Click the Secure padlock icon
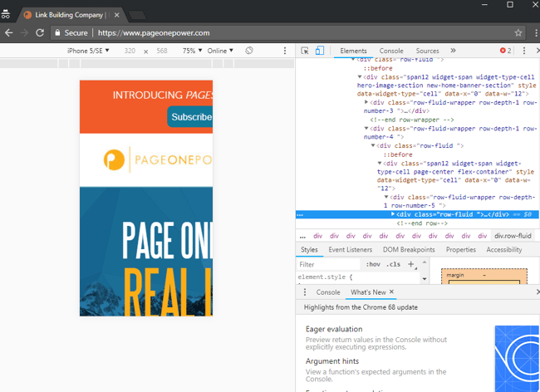The width and height of the screenshot is (540, 392). [x=57, y=33]
